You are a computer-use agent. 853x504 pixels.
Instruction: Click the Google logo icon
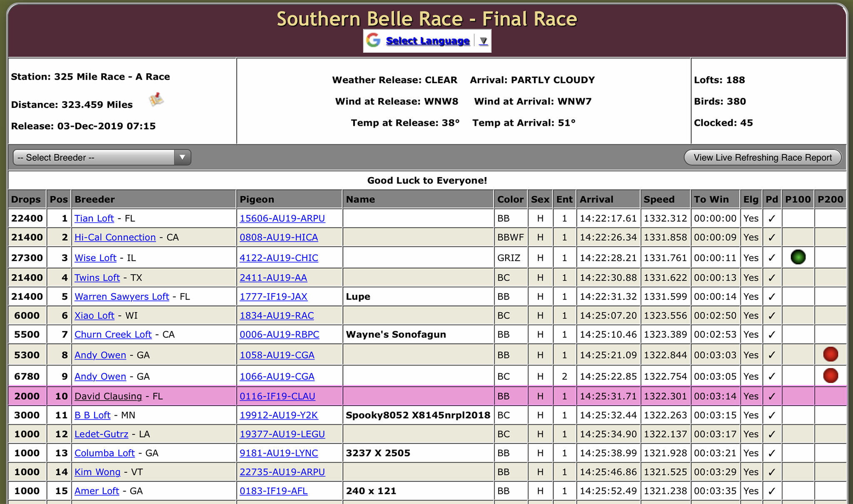[x=374, y=40]
